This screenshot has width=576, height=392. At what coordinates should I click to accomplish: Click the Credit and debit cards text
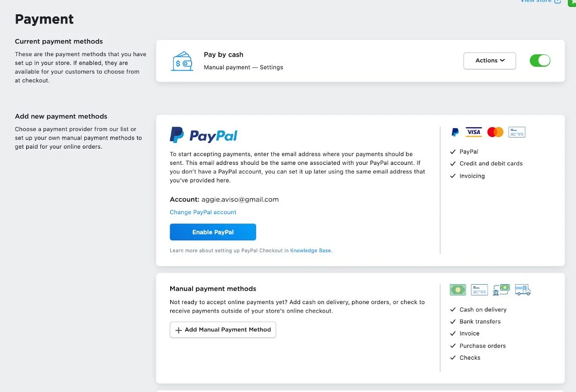[491, 164]
